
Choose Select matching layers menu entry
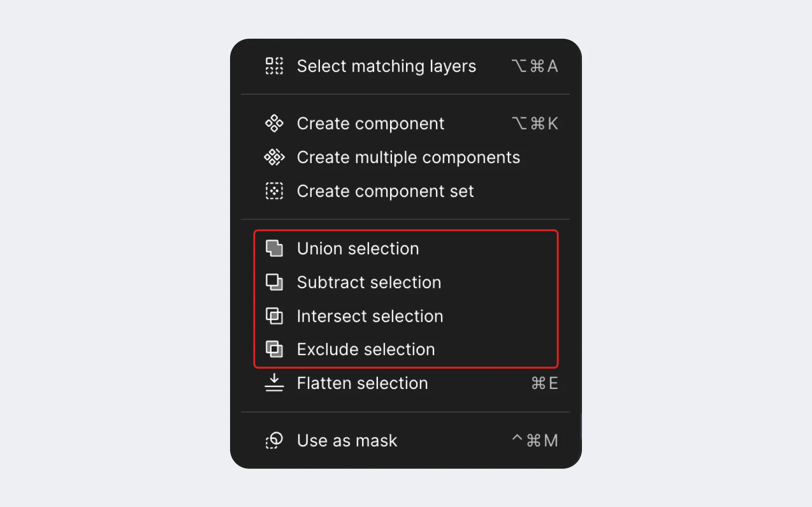click(x=386, y=66)
